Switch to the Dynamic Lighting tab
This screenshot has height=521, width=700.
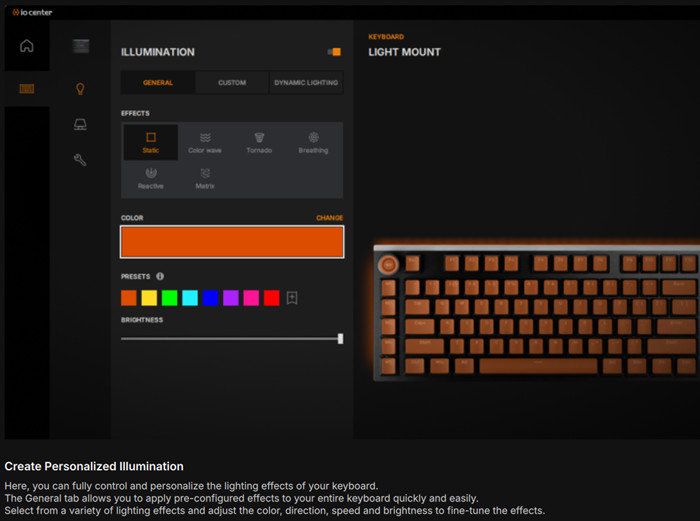pos(306,83)
